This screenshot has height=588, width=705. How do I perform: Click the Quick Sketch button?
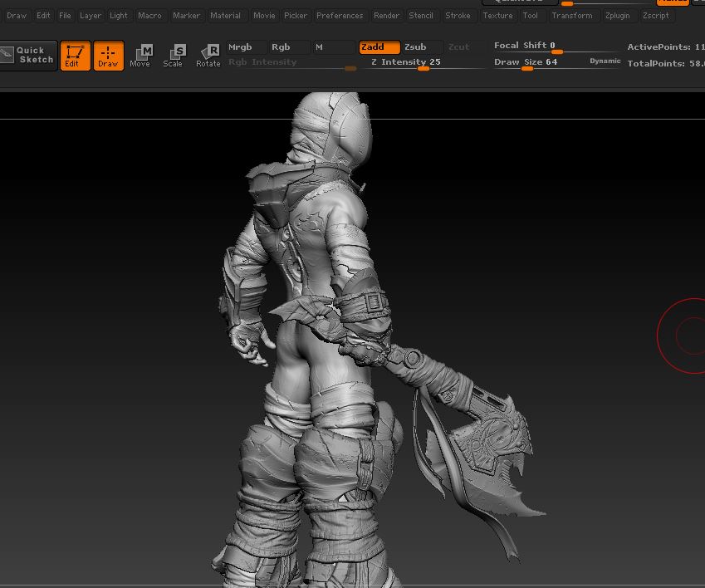(28, 56)
